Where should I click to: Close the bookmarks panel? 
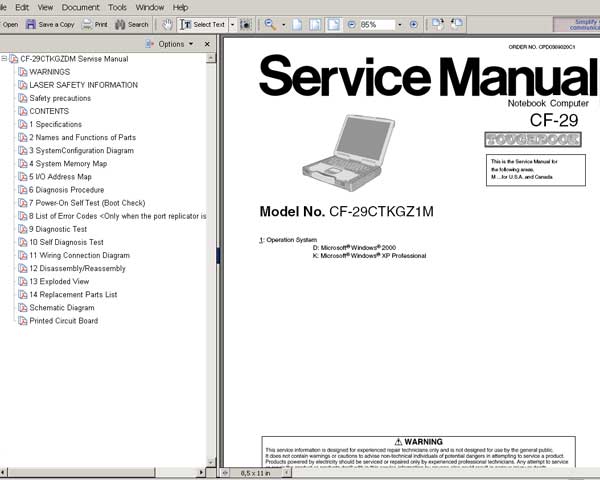tap(207, 44)
